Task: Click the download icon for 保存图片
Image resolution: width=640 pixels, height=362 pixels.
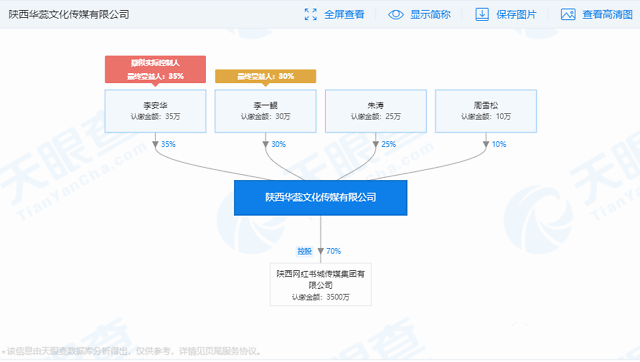Action: (x=482, y=15)
